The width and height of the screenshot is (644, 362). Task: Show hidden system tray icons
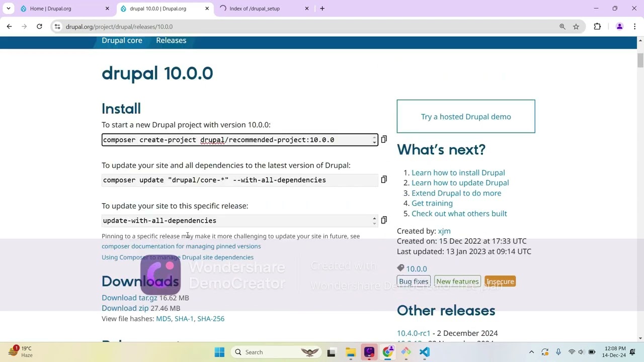coord(531,352)
